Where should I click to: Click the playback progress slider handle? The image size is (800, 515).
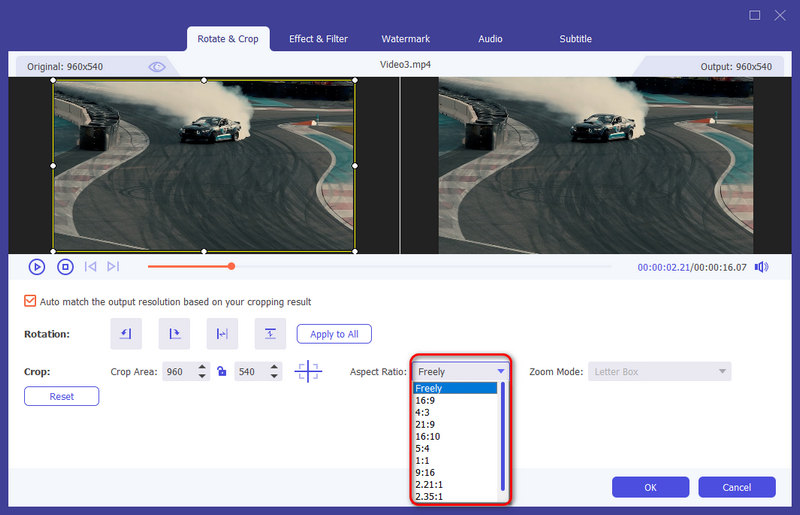point(231,266)
